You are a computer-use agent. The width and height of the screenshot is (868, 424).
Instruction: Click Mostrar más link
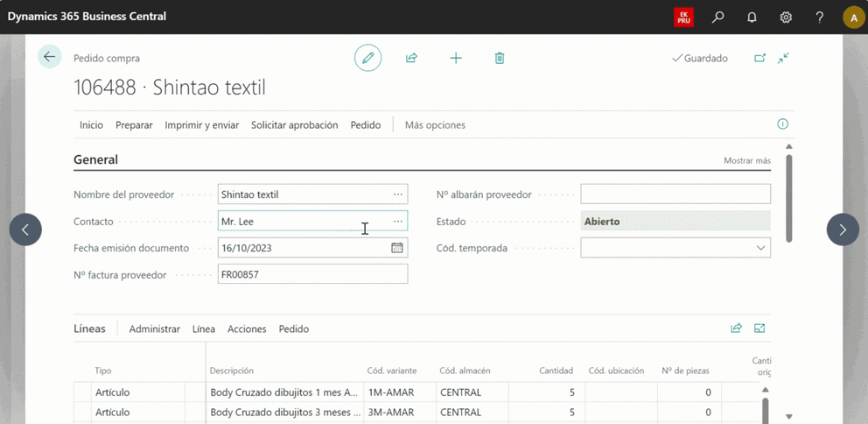click(x=746, y=161)
